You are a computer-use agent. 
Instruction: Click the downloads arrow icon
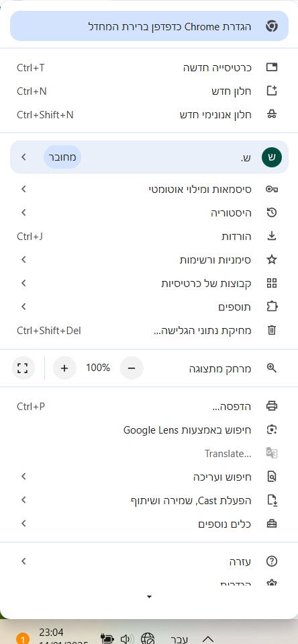point(272,236)
